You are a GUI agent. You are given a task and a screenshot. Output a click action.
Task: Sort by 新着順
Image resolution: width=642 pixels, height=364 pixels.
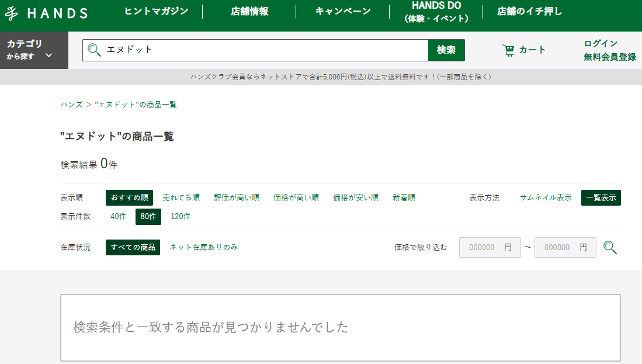[x=404, y=197]
